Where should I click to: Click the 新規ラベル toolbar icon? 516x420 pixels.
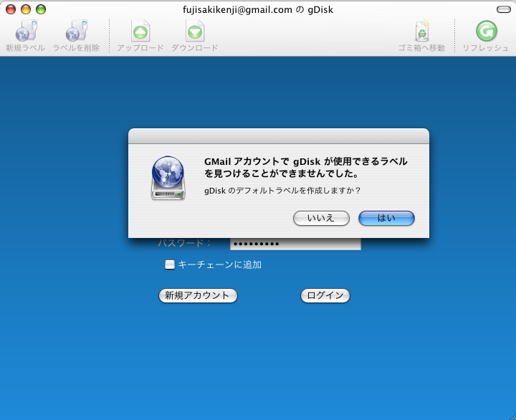(26, 31)
